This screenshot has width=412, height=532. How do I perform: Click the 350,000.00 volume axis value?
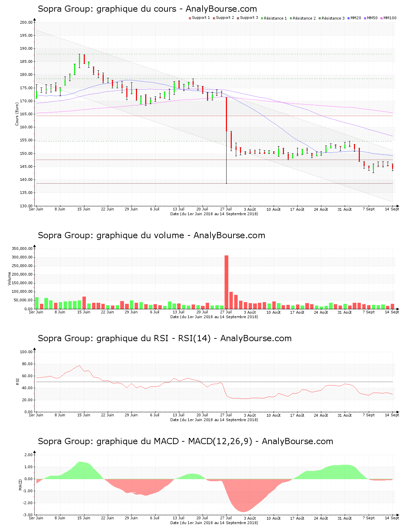point(22,248)
